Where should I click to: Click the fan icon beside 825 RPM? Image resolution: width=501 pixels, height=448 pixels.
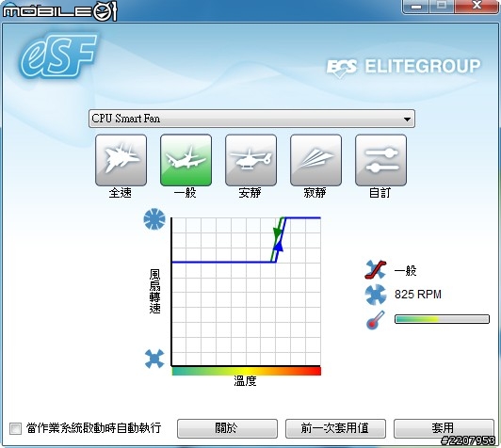click(376, 294)
